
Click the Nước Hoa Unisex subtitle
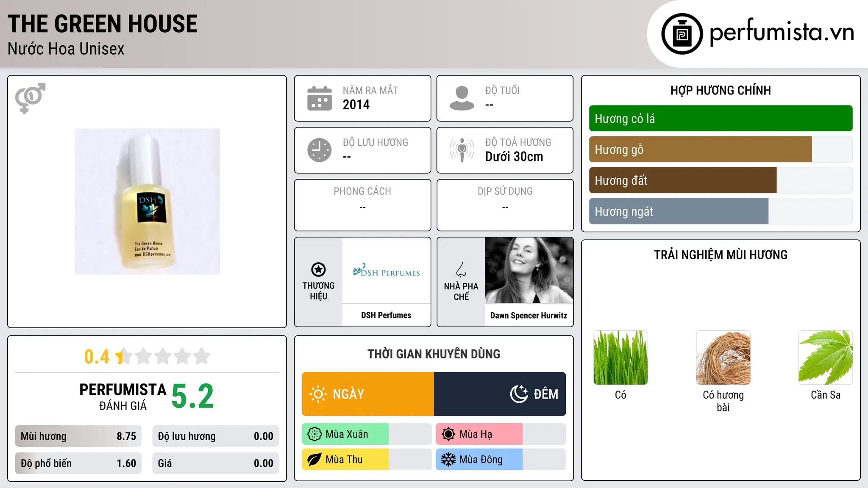point(66,49)
